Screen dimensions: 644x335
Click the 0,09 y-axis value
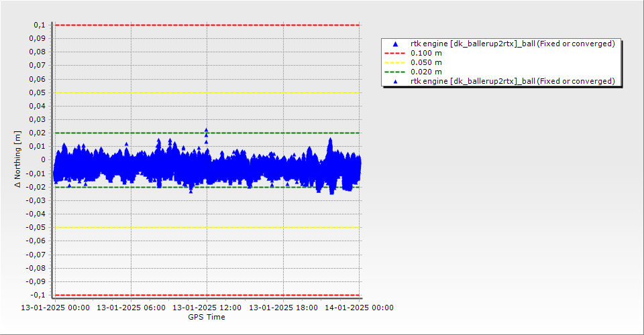tap(38, 39)
